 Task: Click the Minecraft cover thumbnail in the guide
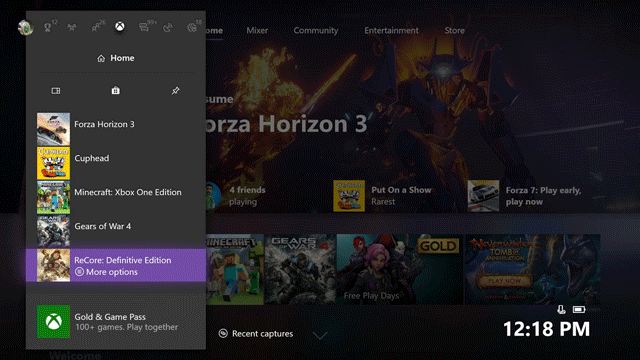[x=53, y=198]
